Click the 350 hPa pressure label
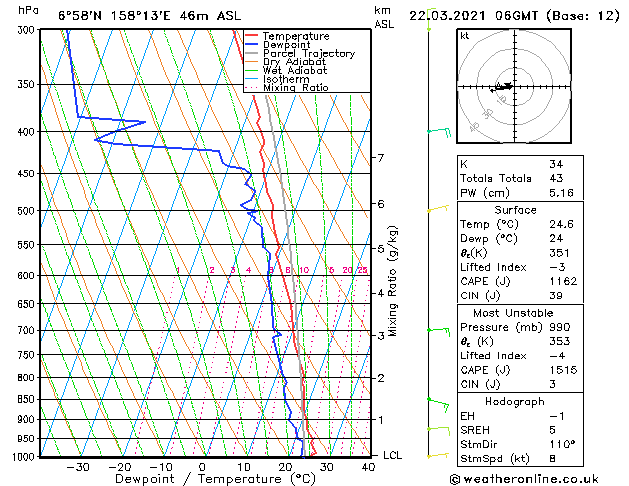The width and height of the screenshot is (629, 486). (x=28, y=85)
